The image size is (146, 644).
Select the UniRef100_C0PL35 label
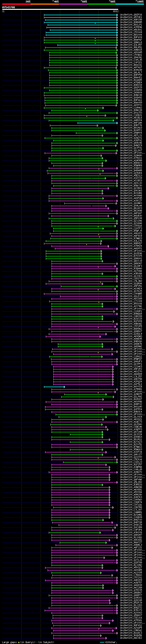point(131,60)
